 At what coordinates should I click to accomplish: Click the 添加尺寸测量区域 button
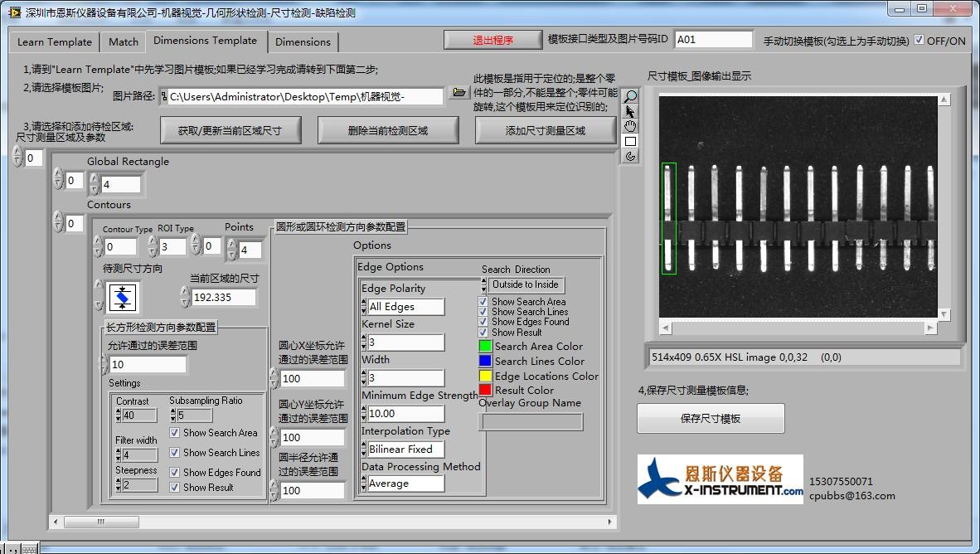tap(545, 131)
